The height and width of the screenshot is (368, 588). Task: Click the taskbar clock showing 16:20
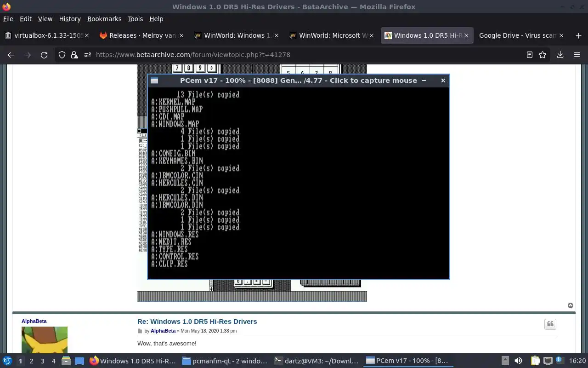577,361
